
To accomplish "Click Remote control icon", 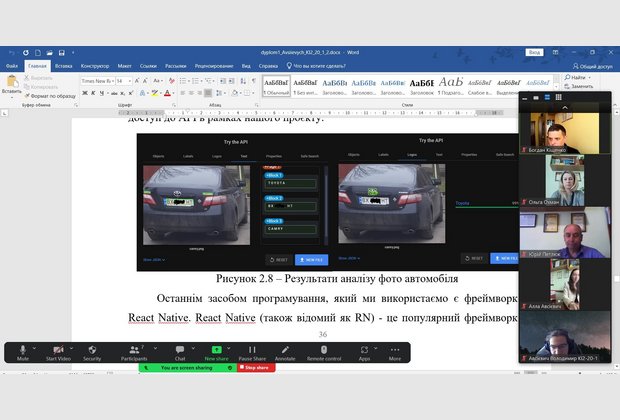I will pyautogui.click(x=323, y=351).
